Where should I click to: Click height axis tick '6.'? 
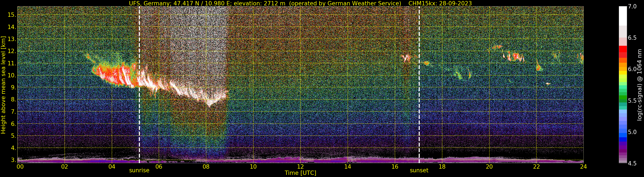pyautogui.click(x=13, y=124)
